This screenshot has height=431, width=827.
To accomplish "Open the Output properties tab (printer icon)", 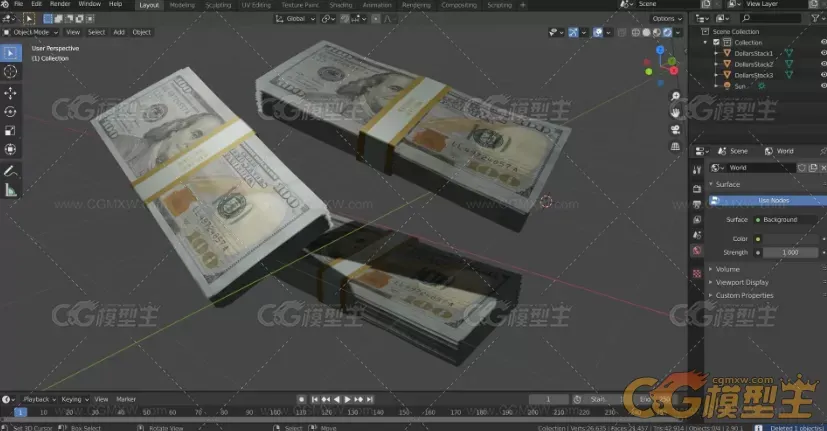I will tap(697, 204).
